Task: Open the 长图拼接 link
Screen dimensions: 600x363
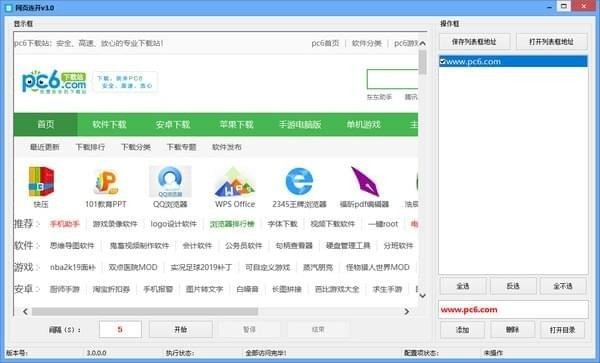Action: click(x=287, y=289)
